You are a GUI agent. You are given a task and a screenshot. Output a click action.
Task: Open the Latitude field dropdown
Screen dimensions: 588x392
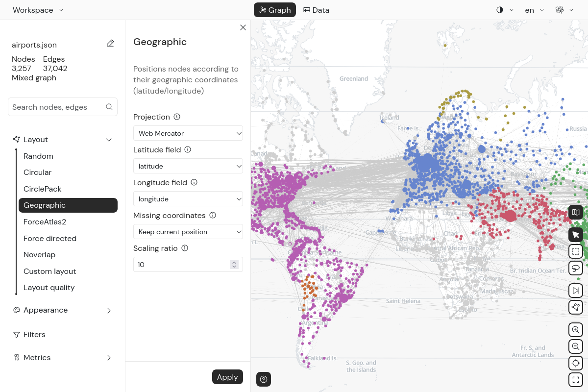click(188, 166)
